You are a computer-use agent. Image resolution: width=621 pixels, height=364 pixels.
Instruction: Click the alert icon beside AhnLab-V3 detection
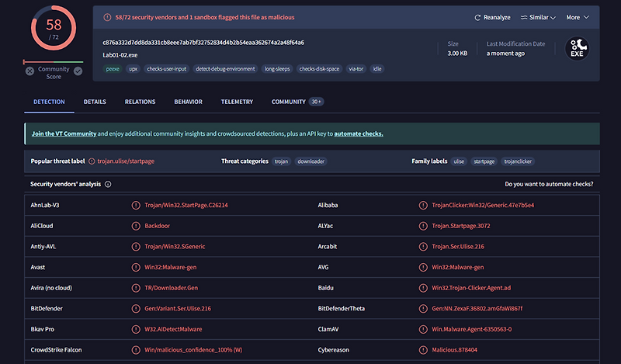pos(136,205)
